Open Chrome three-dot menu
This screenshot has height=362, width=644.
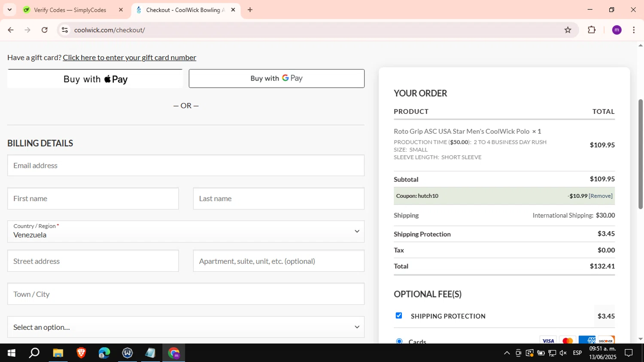[x=634, y=30]
